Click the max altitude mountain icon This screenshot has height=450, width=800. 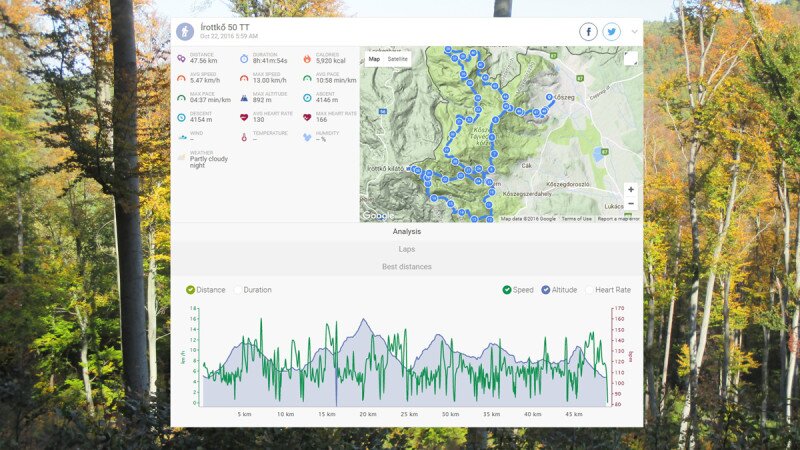tap(244, 97)
